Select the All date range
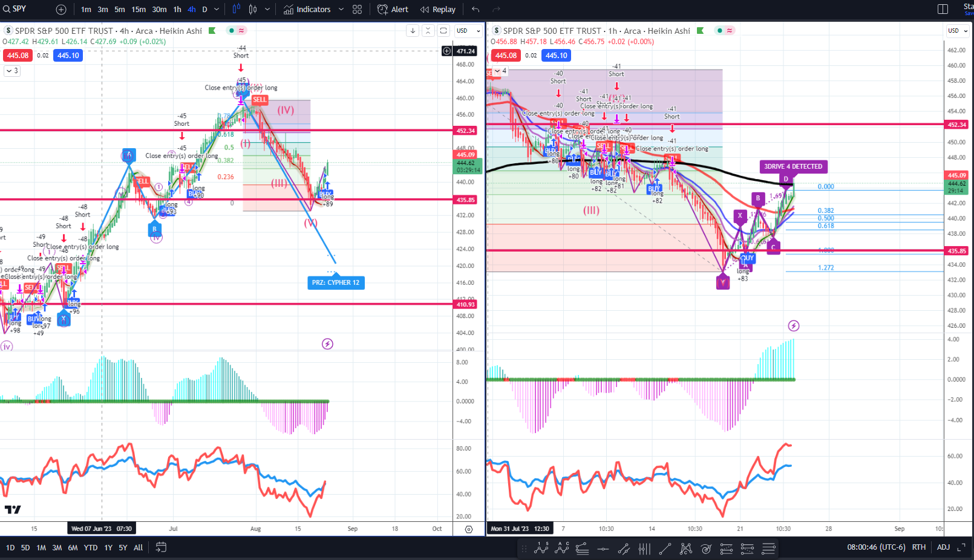 139,547
